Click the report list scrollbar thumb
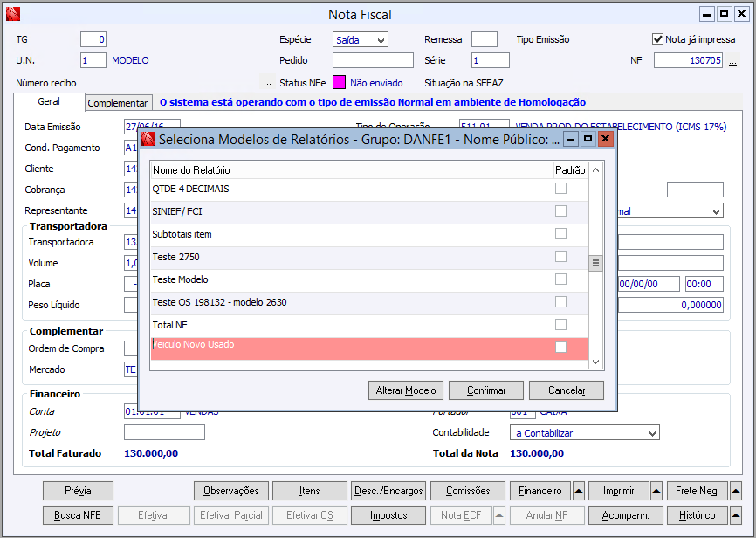Viewport: 756px width, 538px height. click(x=595, y=263)
